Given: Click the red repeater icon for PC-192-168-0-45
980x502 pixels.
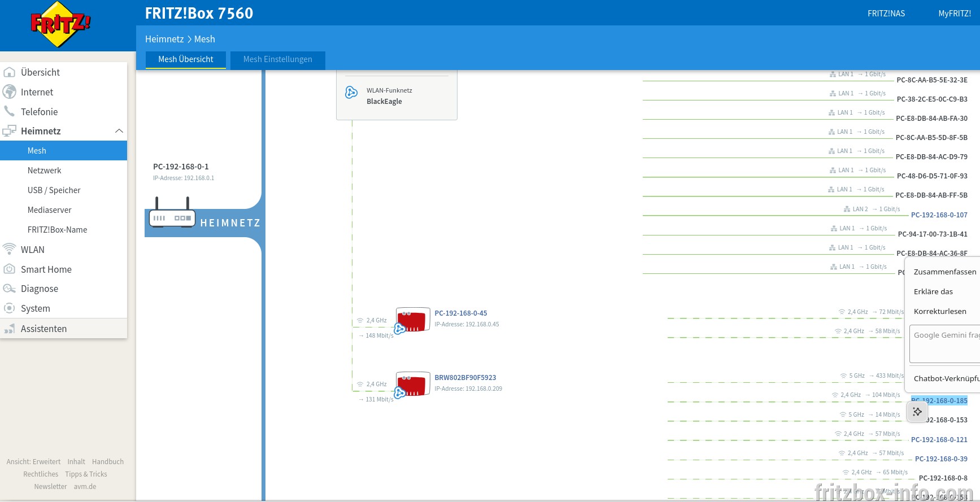Looking at the screenshot, I should [x=412, y=320].
